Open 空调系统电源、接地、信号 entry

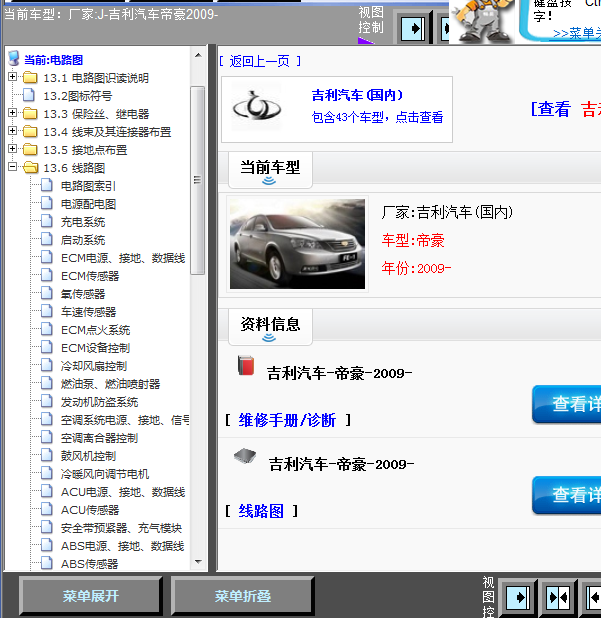click(125, 420)
